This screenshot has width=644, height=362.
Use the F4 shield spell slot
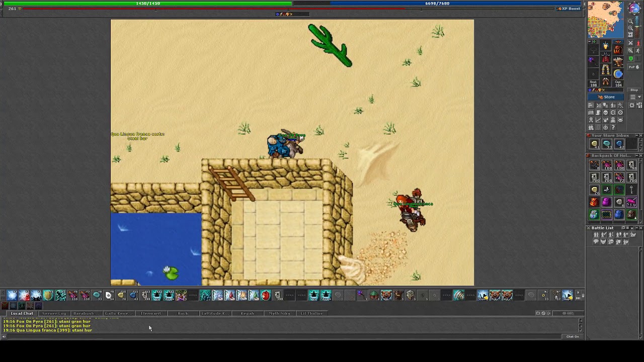pos(48,296)
